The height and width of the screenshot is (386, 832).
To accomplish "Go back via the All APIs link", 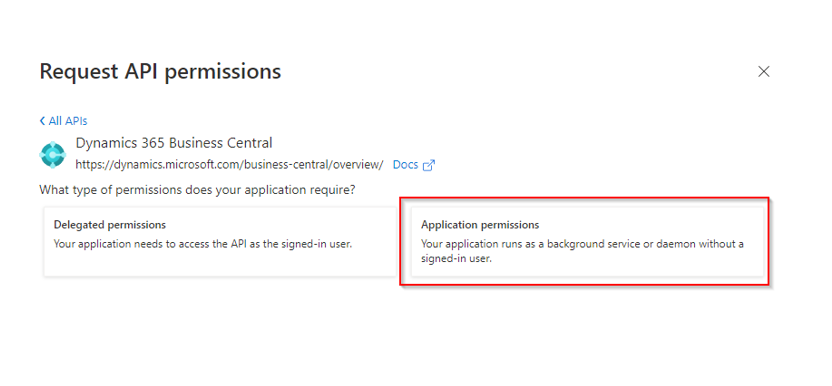I will (64, 121).
